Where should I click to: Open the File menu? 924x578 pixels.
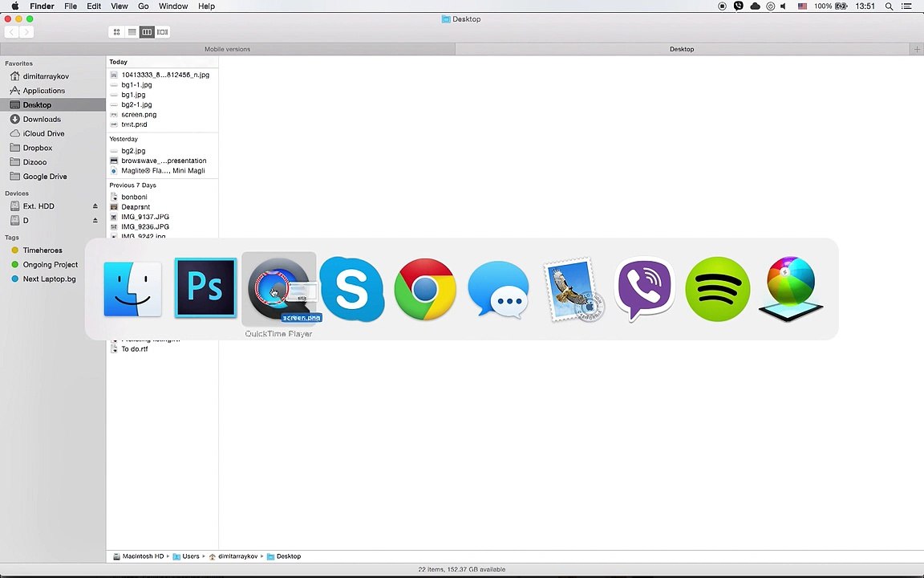[x=71, y=6]
